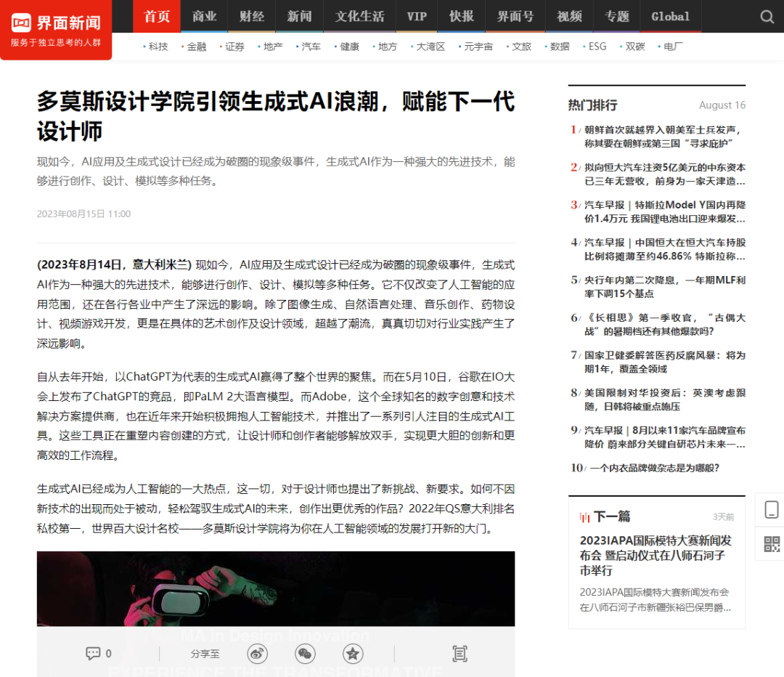Viewport: 784px width, 677px height.
Task: Click the 分享至 label
Action: click(205, 654)
